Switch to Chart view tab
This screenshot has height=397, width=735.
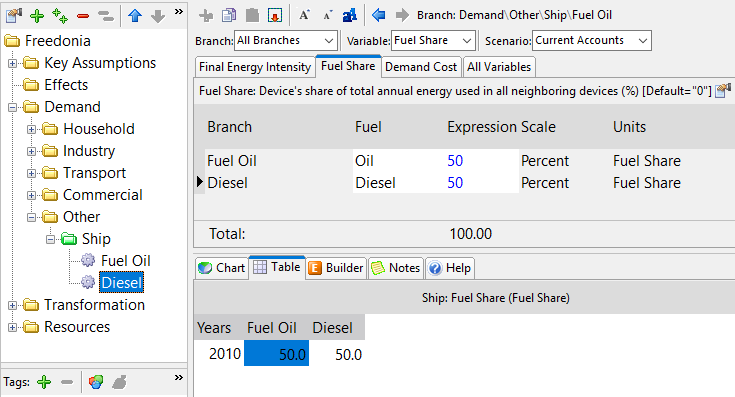click(x=221, y=268)
